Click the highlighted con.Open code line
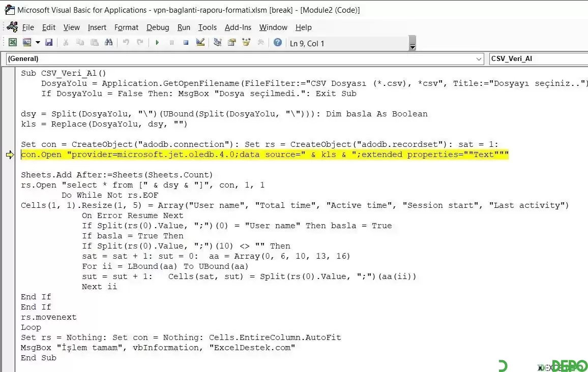This screenshot has width=588, height=372. [264, 154]
